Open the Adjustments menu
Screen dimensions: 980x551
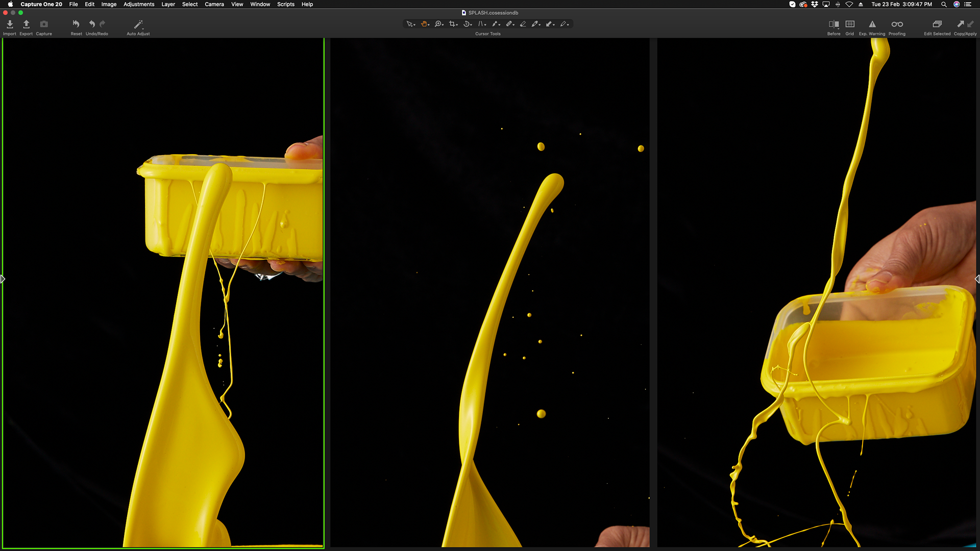pyautogui.click(x=139, y=4)
